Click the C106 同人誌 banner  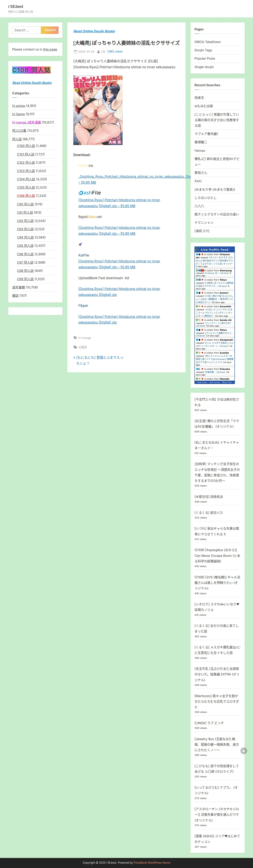31,70
